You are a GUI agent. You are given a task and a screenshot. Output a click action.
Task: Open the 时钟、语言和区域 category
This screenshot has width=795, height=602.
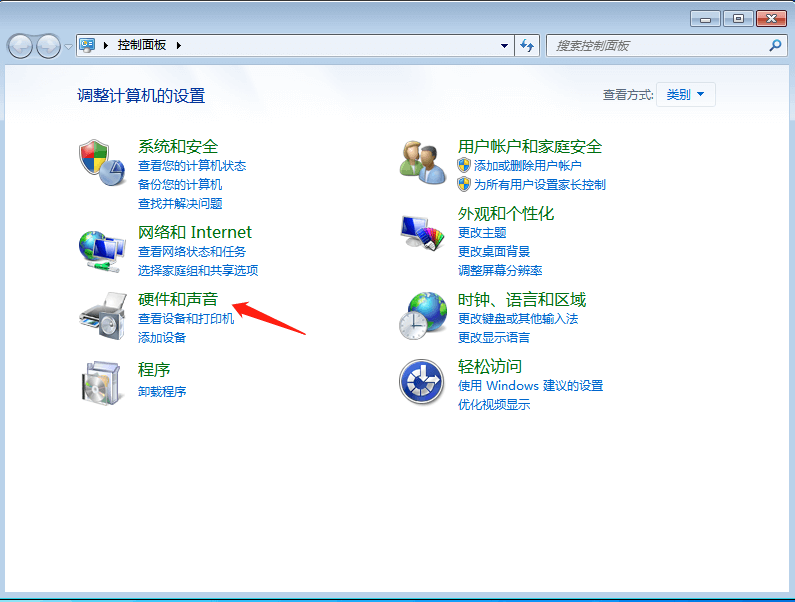coord(522,300)
